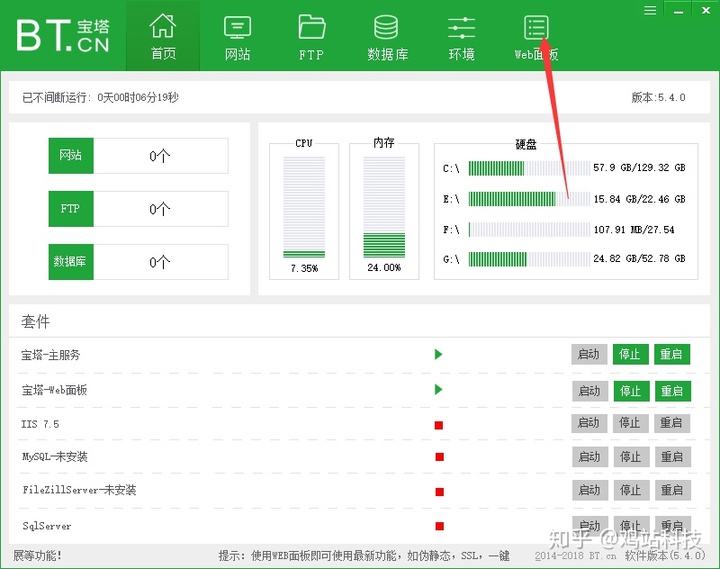The height and width of the screenshot is (569, 720).
Task: Close the BT panel window
Action: [706, 10]
